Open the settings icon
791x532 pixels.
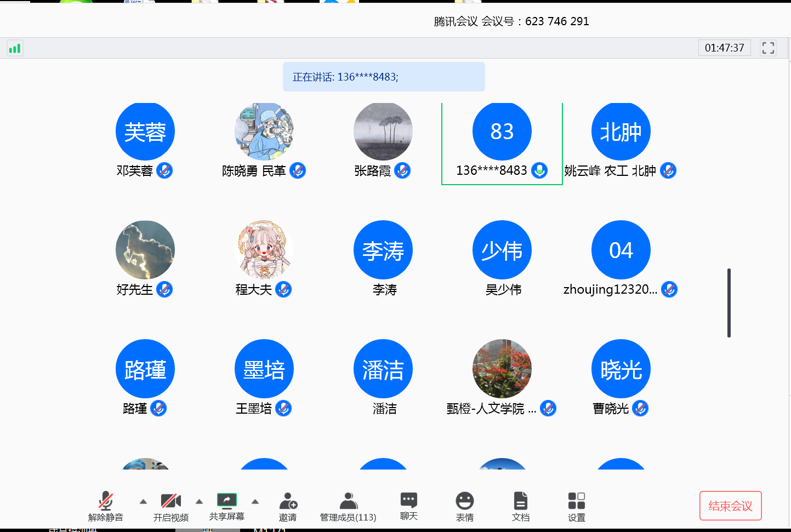click(577, 501)
